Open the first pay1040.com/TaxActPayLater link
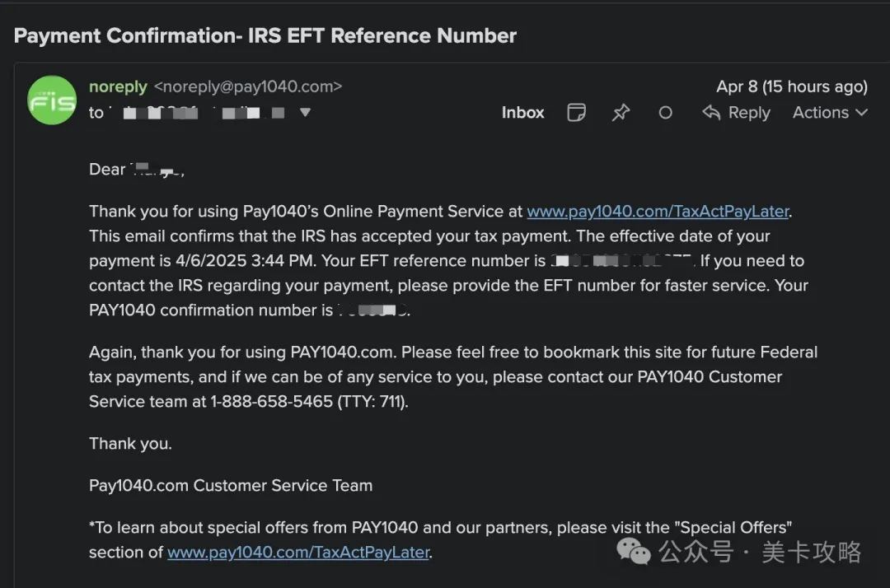 click(658, 212)
